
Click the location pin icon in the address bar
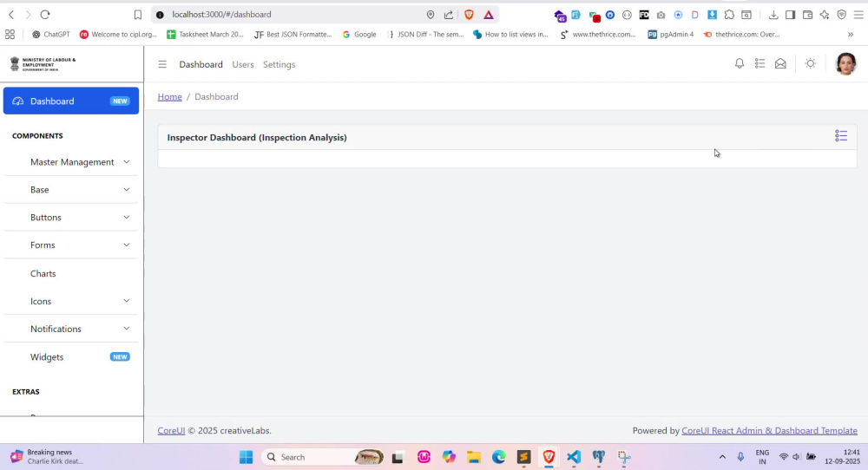pos(431,15)
